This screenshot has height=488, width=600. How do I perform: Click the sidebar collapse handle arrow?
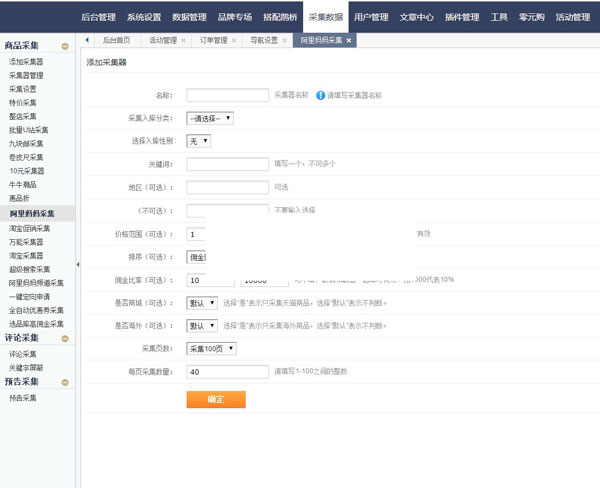(78, 264)
